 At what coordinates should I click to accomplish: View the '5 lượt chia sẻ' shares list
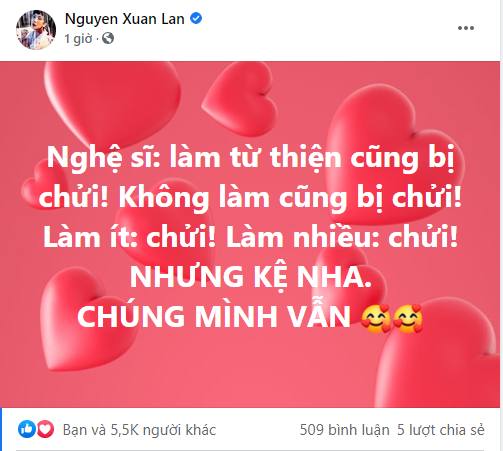[x=441, y=430]
